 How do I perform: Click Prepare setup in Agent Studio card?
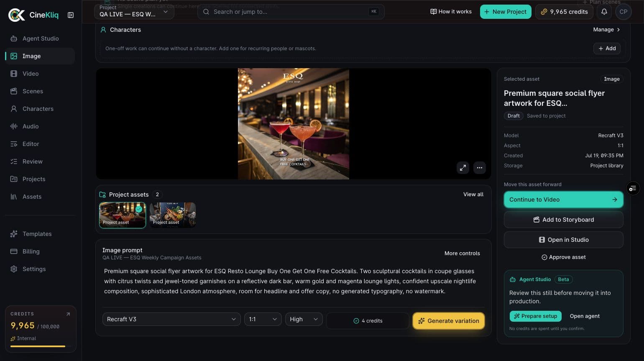click(536, 316)
